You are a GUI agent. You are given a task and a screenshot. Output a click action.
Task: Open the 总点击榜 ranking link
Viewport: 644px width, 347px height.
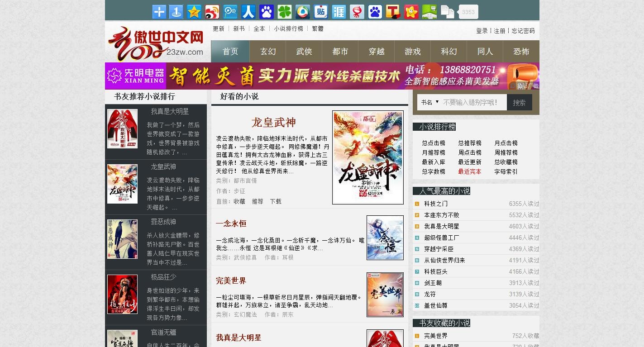tap(434, 143)
